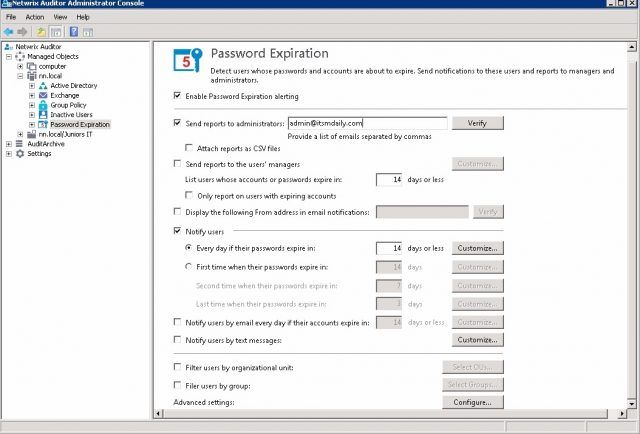
Task: Click the Password Expiration calendar-key header icon
Action: click(x=187, y=60)
